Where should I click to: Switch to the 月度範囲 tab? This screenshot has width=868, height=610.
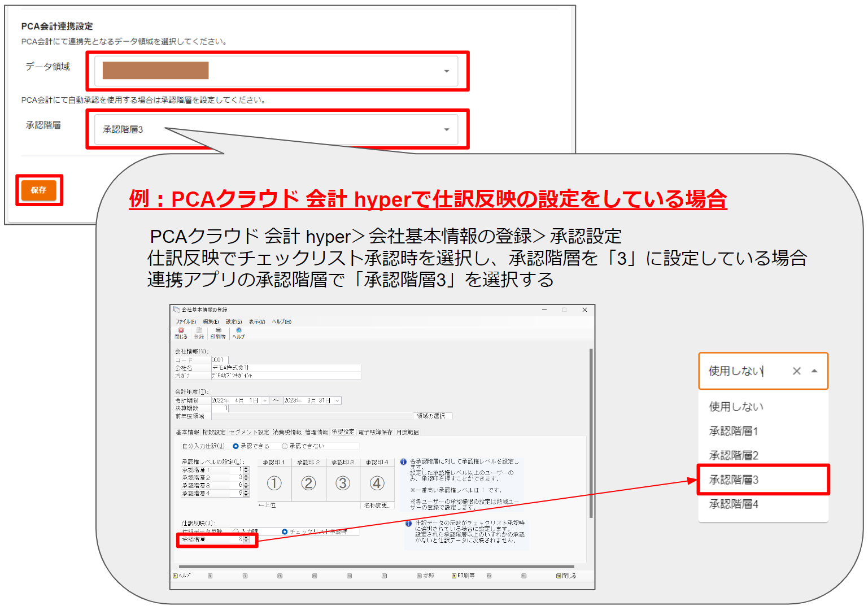pos(408,433)
